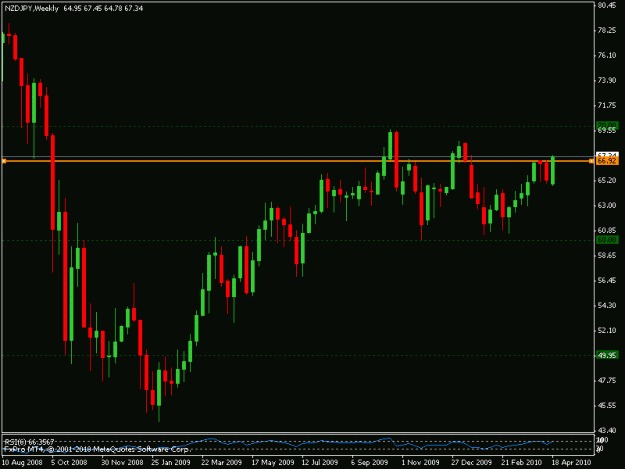Click the 30 Nov 2008 date label
The width and height of the screenshot is (625, 469).
pyautogui.click(x=122, y=463)
